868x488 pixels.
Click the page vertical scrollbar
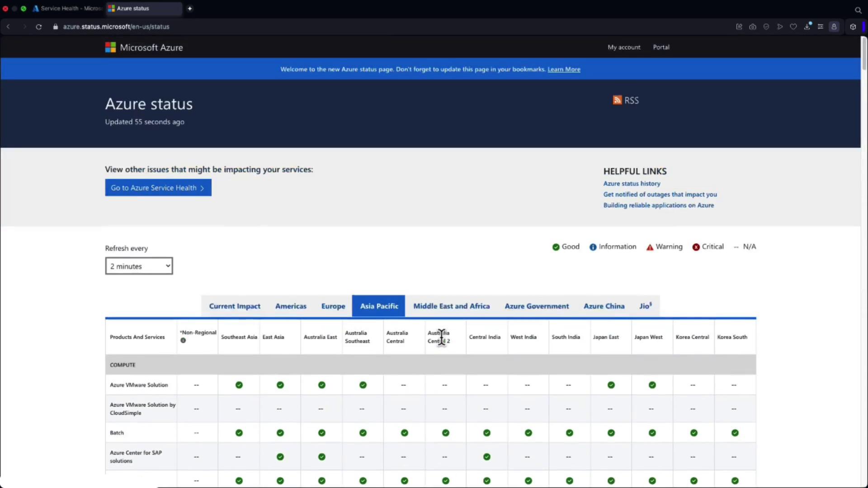tap(864, 54)
